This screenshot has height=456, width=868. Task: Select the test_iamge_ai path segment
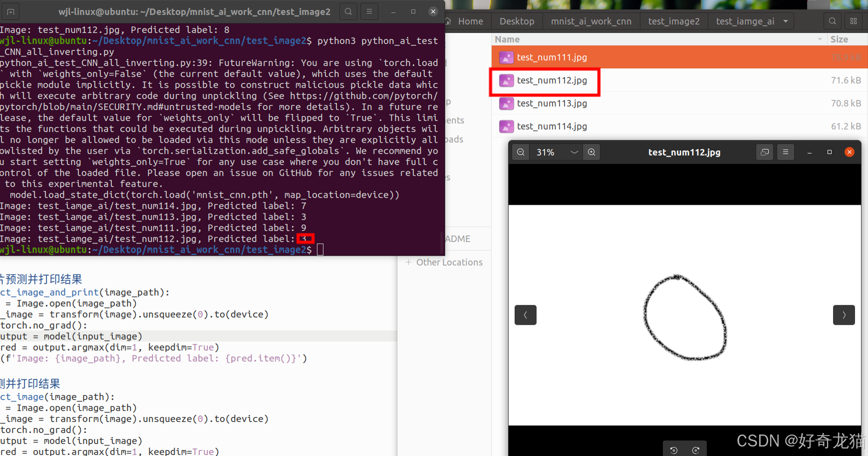(x=745, y=21)
